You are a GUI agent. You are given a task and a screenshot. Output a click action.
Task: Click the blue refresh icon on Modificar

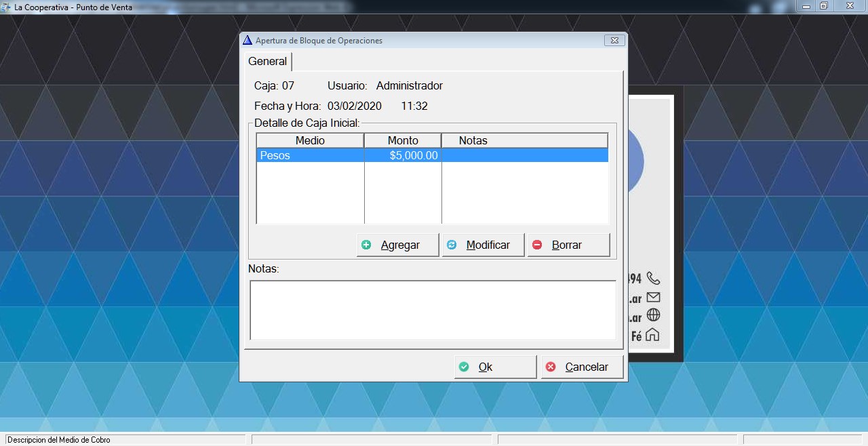click(x=452, y=245)
